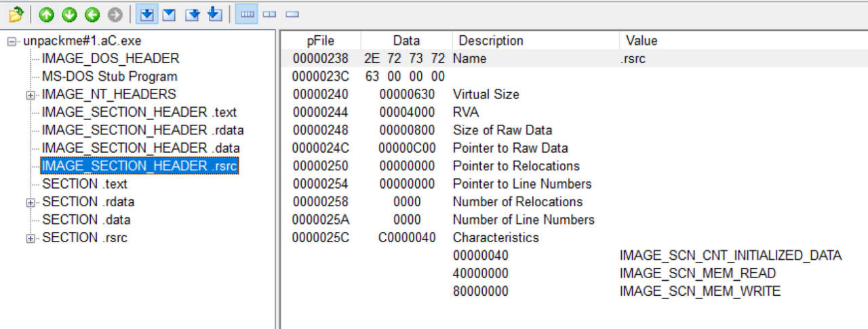Click offset 0000023C in pFile column
The width and height of the screenshot is (868, 329).
tap(321, 76)
